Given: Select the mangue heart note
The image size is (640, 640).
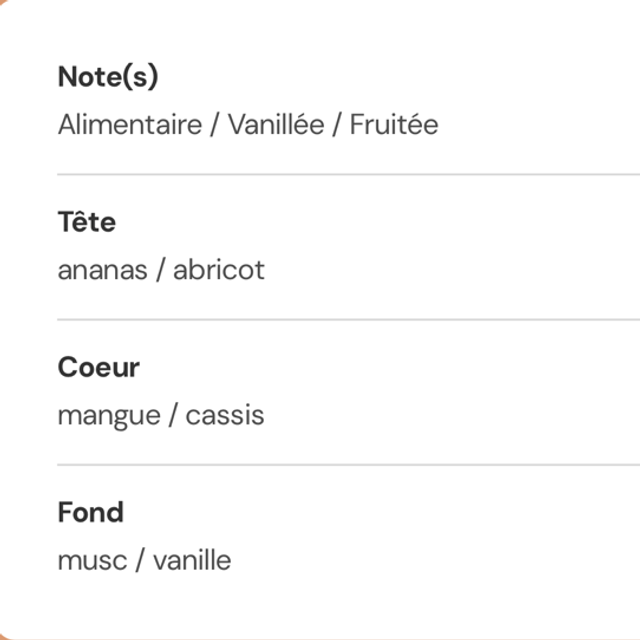Looking at the screenshot, I should [109, 415].
